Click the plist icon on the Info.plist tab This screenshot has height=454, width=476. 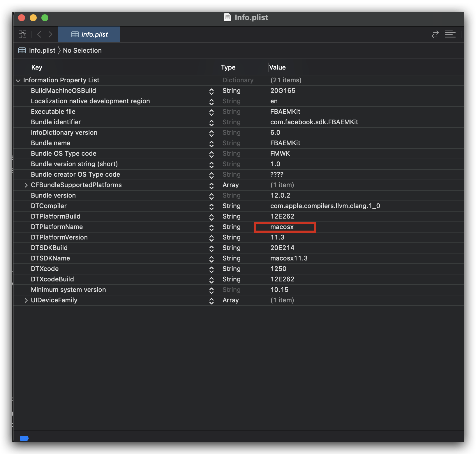(75, 34)
